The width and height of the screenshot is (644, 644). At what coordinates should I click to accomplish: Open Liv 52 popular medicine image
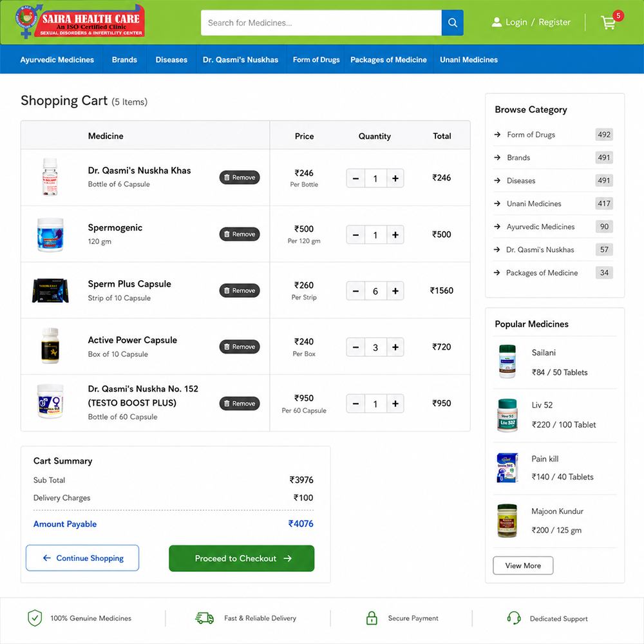pyautogui.click(x=507, y=415)
